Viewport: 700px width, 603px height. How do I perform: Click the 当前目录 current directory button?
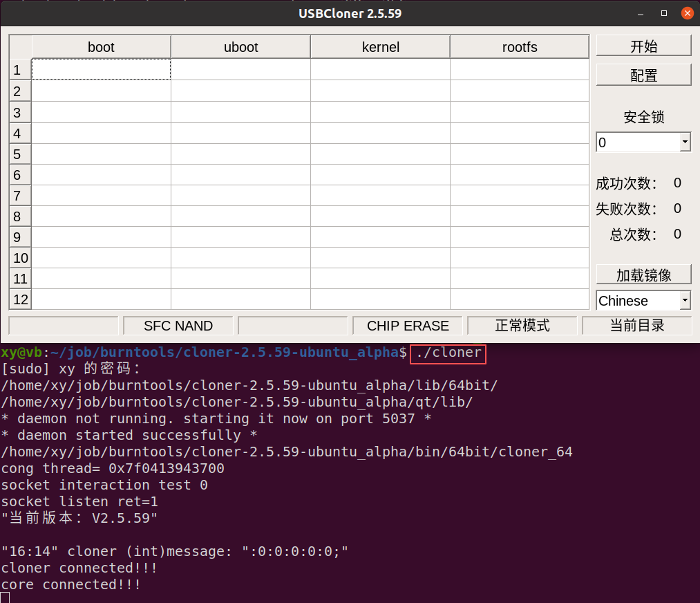click(x=637, y=326)
